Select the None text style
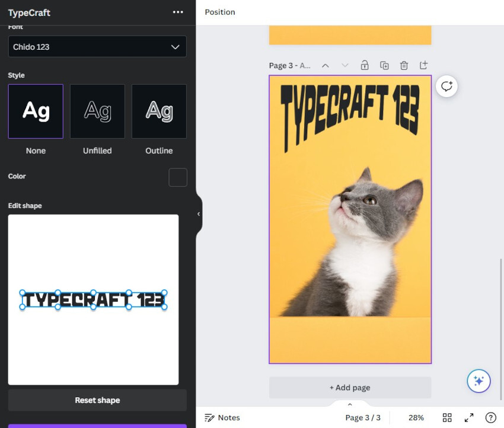Image resolution: width=504 pixels, height=428 pixels. tap(36, 111)
